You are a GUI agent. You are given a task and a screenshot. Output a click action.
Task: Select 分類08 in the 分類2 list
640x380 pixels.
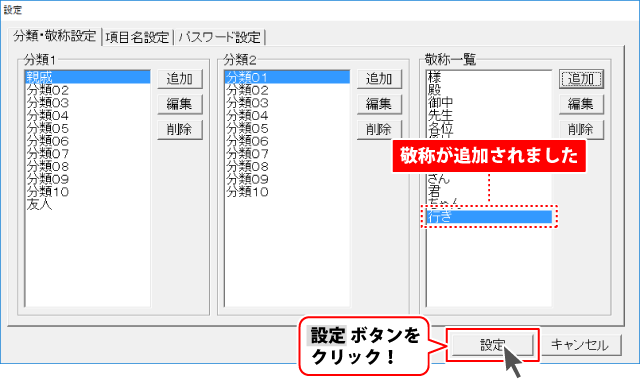pos(287,166)
